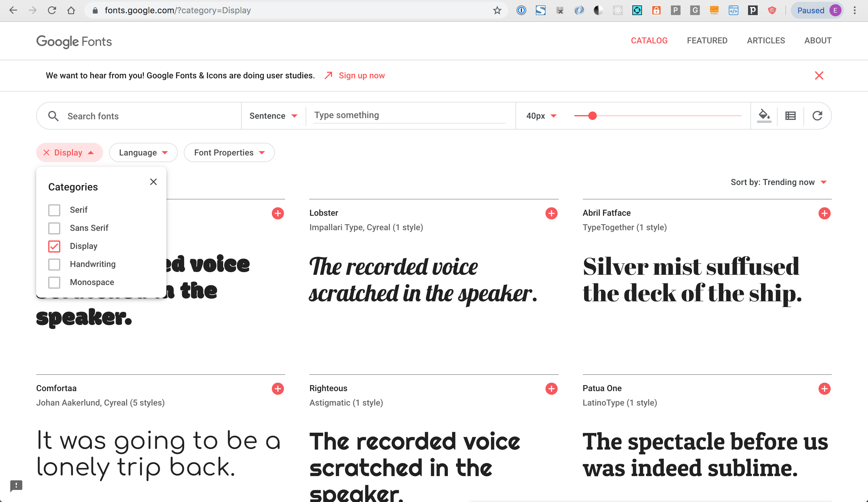The width and height of the screenshot is (868, 502).
Task: Open the ABOUT tab
Action: pyautogui.click(x=818, y=41)
